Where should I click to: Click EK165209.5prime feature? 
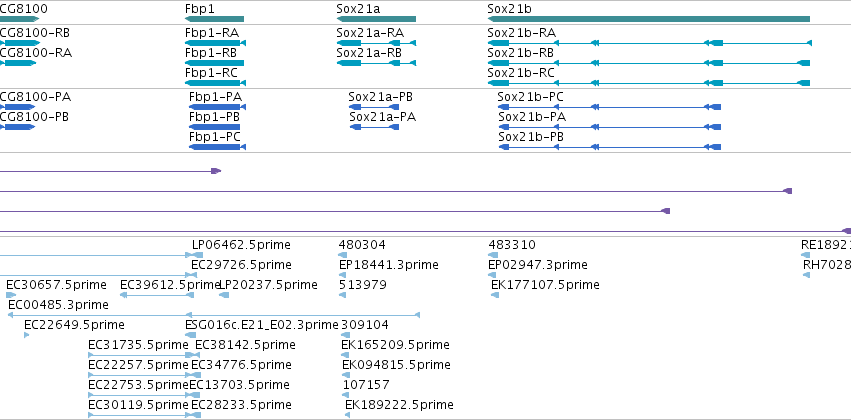pyautogui.click(x=345, y=355)
